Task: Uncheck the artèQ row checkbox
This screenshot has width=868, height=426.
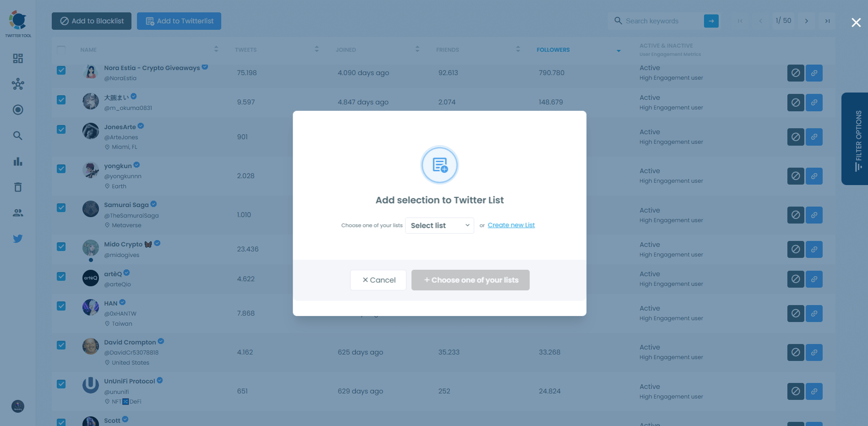Action: point(61,276)
